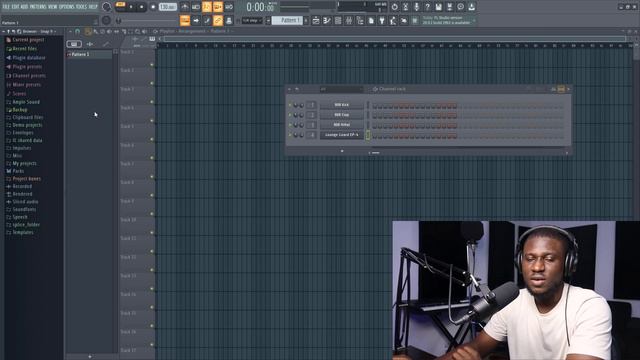Open Current project in Browser

click(28, 40)
